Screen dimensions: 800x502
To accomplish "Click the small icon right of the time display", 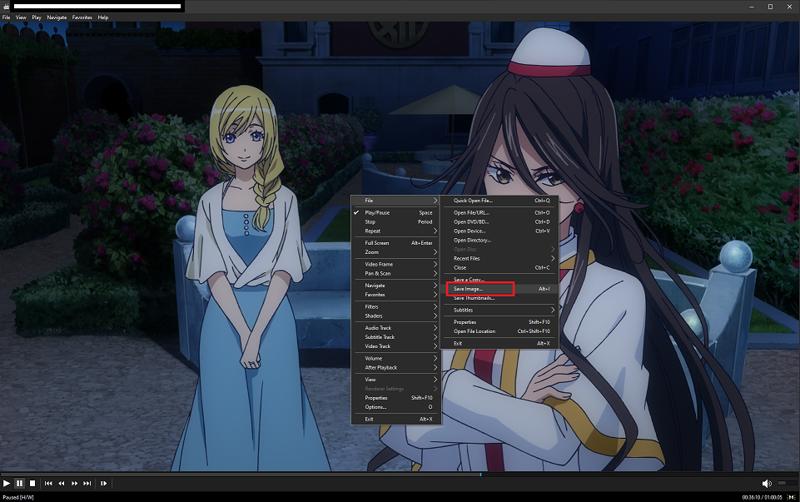I will coord(792,497).
